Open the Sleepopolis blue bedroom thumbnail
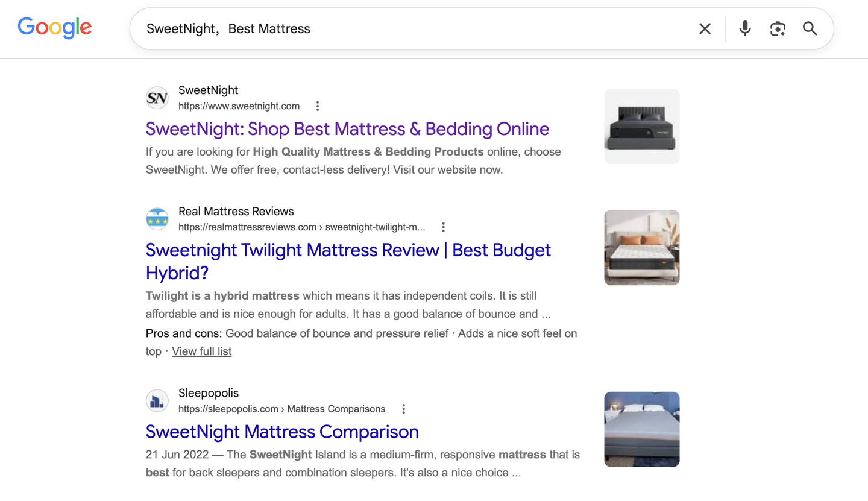868x501 pixels. click(642, 429)
